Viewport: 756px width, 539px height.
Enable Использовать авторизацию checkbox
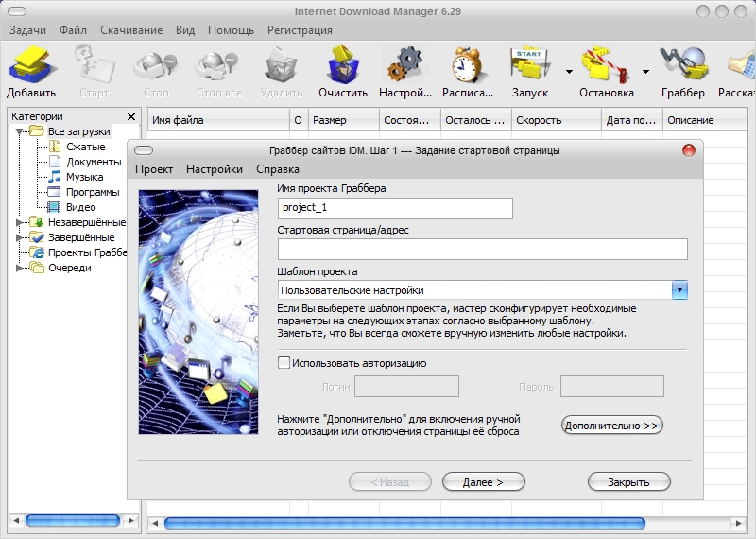(284, 363)
